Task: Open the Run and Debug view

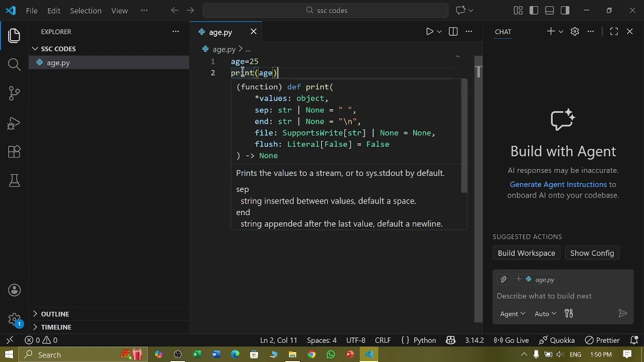Action: click(x=14, y=123)
